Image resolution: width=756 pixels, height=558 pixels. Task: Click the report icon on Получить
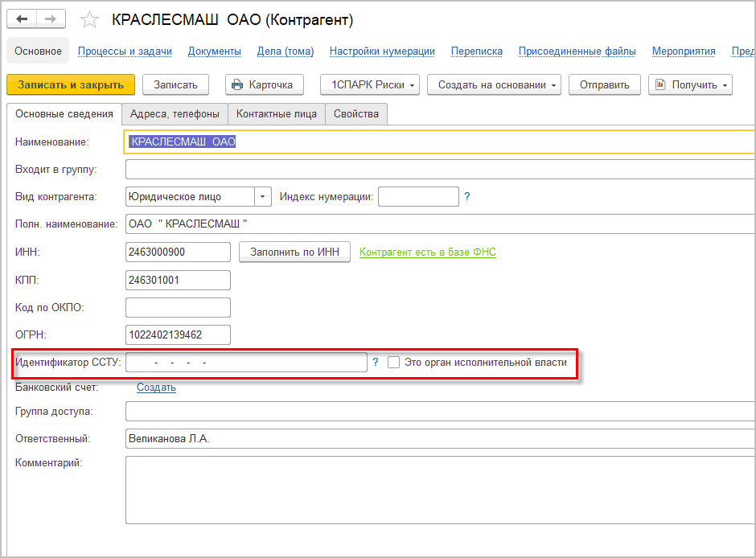point(660,84)
